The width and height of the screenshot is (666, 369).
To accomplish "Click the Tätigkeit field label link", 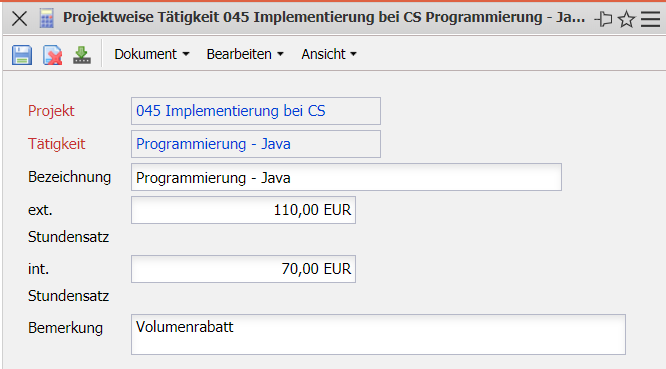I will (56, 144).
